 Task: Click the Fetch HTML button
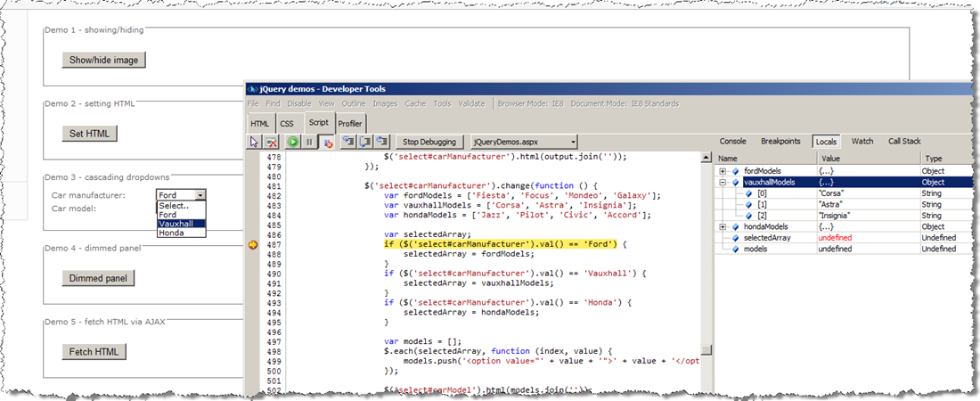click(x=94, y=352)
